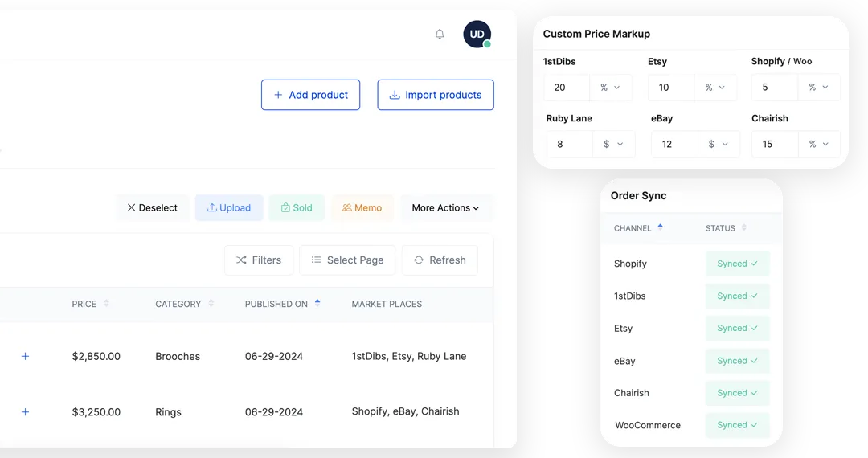Click the Chairish markup value field
Viewport: 868px width, 458px height.
pos(775,145)
